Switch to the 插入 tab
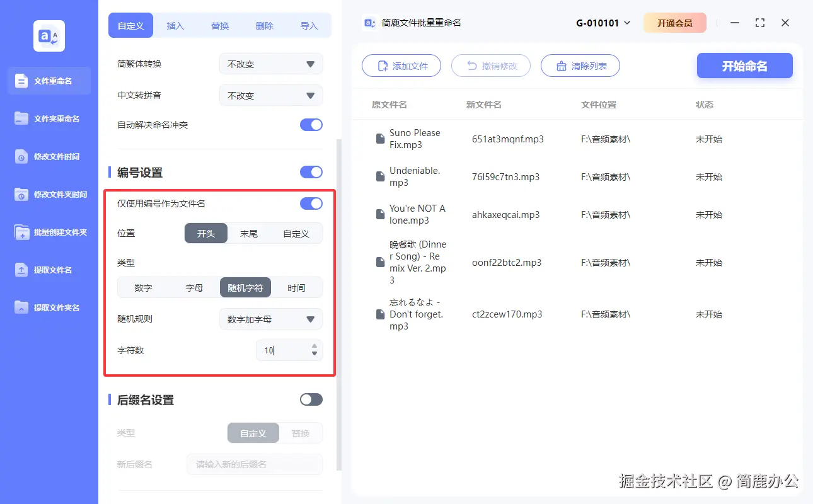The image size is (813, 504). point(175,26)
